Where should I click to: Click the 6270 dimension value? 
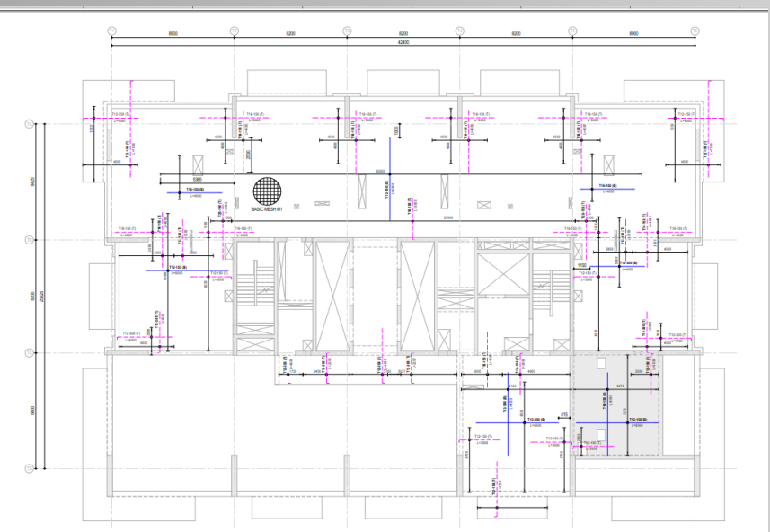(x=620, y=386)
